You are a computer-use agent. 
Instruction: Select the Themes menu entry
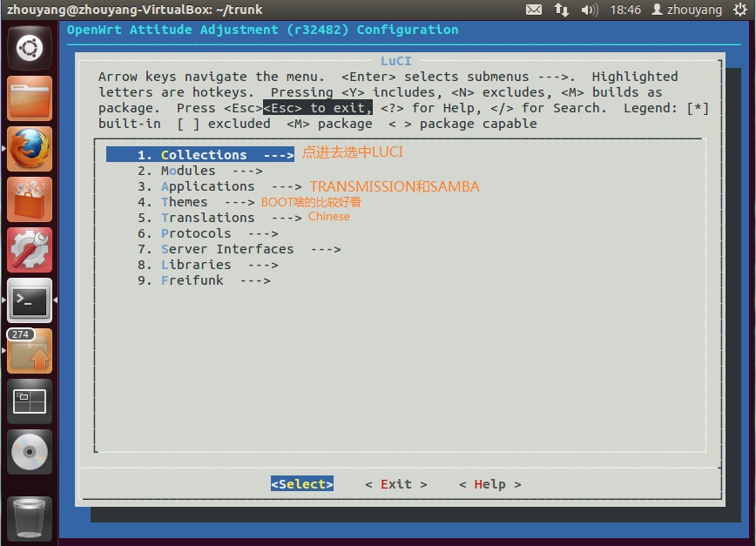click(196, 202)
